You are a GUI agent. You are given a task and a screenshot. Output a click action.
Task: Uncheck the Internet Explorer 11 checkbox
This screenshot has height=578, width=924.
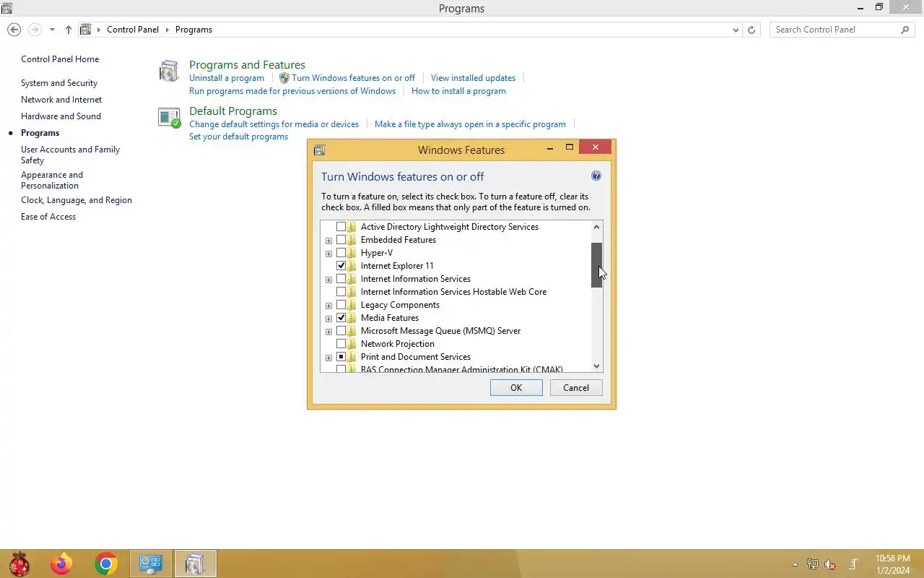pos(341,266)
